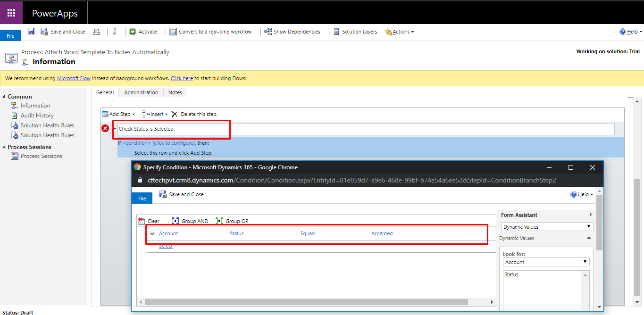The width and height of the screenshot is (644, 315).
Task: Switch to the General tab
Action: coord(105,92)
